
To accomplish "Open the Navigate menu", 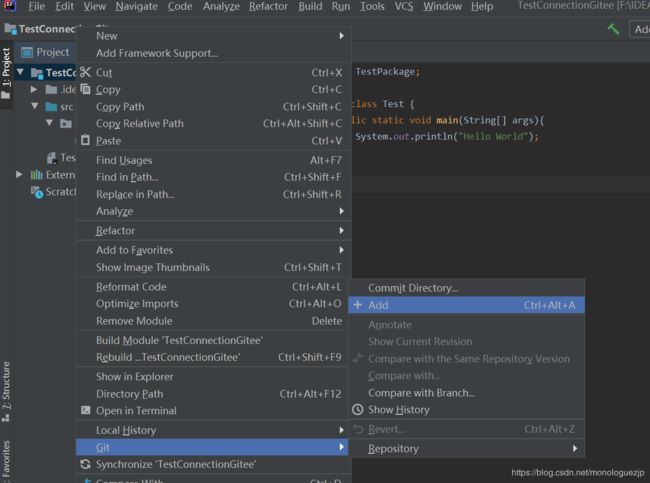I will click(136, 6).
